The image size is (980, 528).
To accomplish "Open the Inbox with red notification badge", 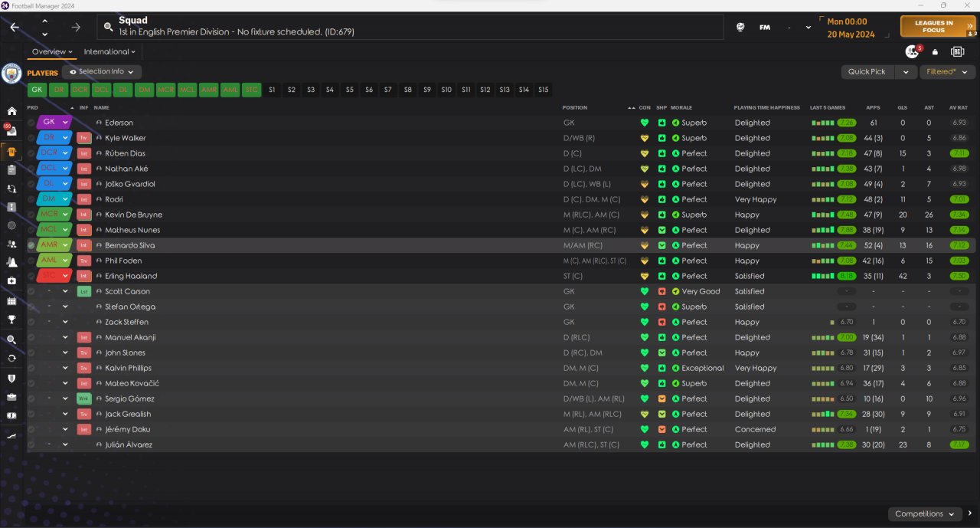I will point(11,130).
